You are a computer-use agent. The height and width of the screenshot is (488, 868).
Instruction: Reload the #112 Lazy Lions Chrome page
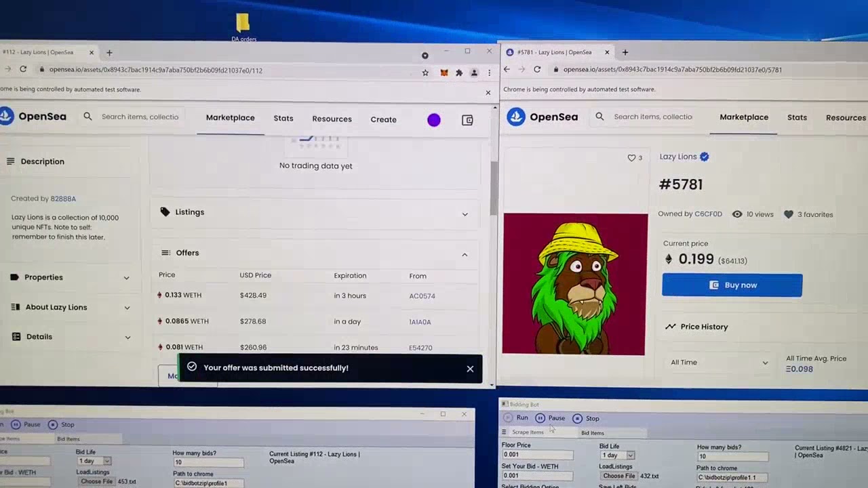(23, 69)
